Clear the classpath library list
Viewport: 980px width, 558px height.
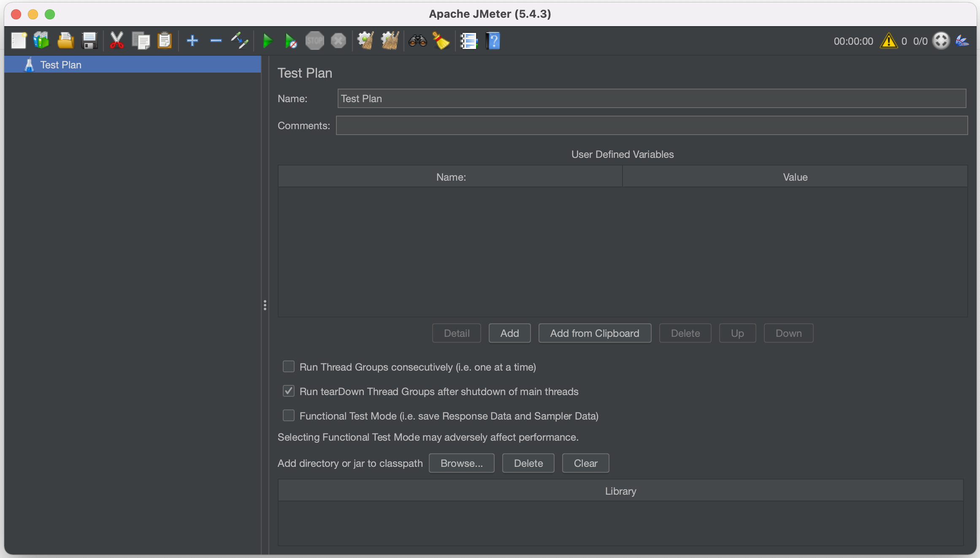pos(585,463)
